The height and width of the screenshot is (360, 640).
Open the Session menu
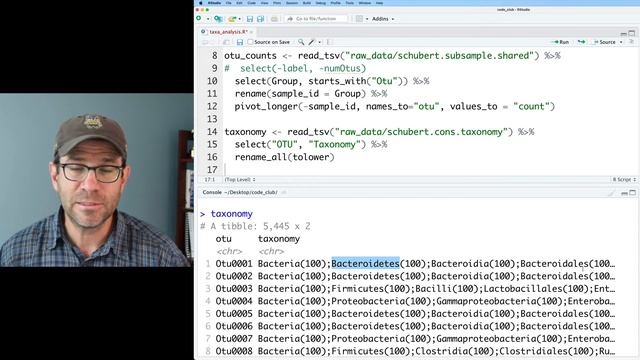pyautogui.click(x=292, y=3)
